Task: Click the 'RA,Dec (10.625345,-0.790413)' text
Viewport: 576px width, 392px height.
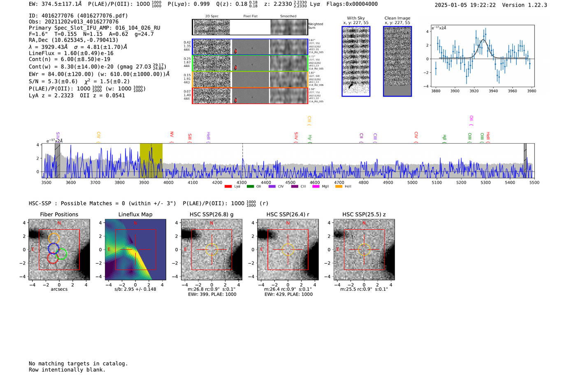Action: coord(73,40)
